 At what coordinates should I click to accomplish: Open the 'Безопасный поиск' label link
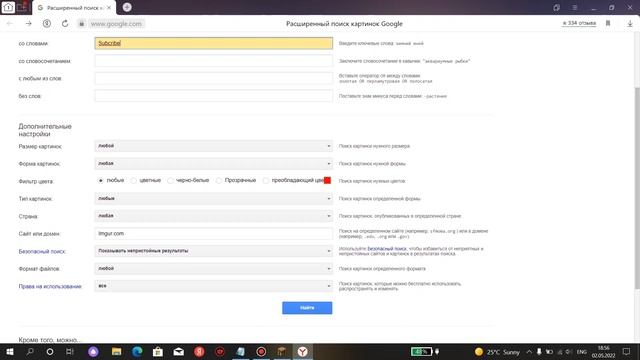point(42,251)
